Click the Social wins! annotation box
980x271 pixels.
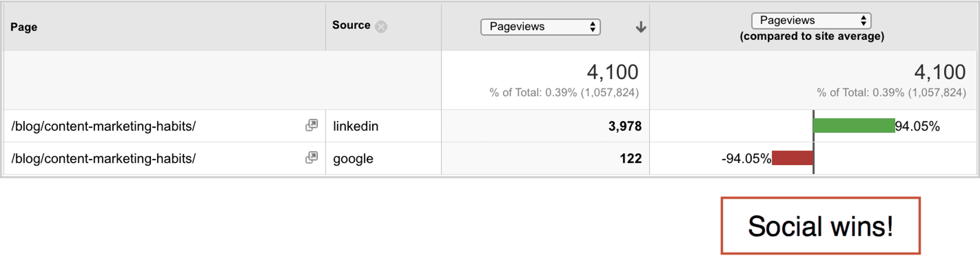[820, 226]
